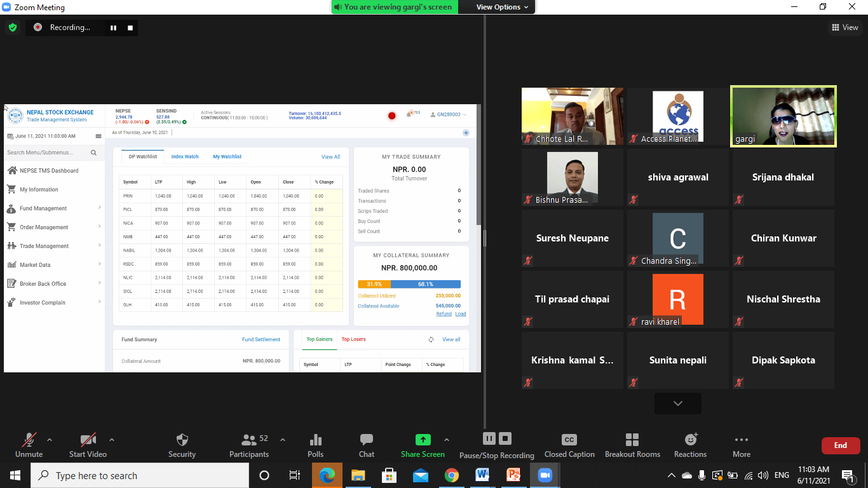The width and height of the screenshot is (868, 488).
Task: Show more participants with down chevron
Action: [677, 403]
